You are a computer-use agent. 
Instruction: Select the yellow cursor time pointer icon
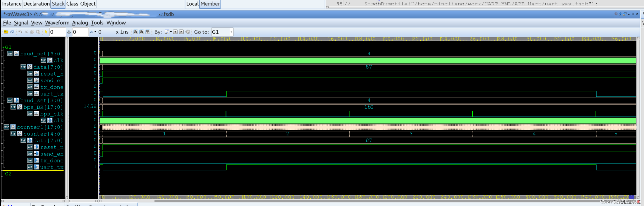tap(46, 32)
